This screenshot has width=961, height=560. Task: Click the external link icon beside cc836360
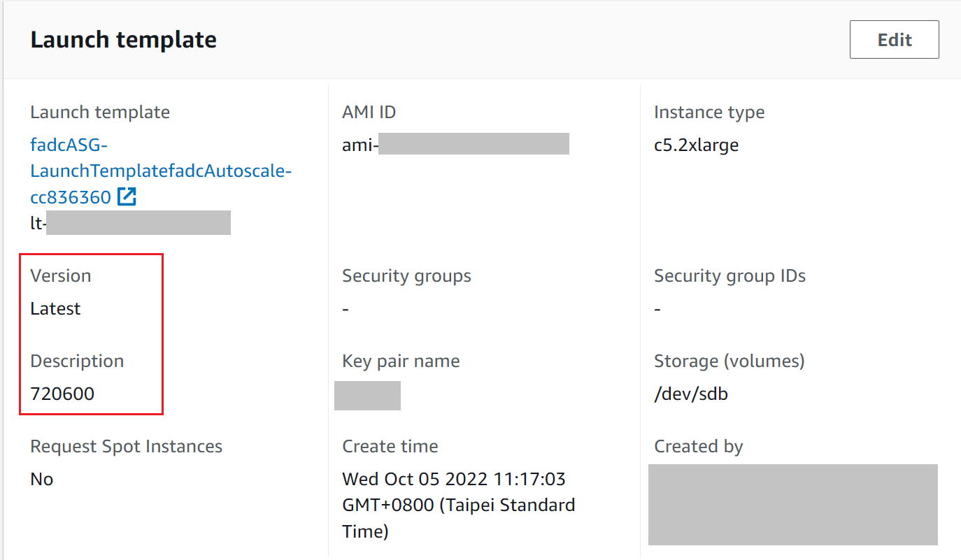[127, 197]
